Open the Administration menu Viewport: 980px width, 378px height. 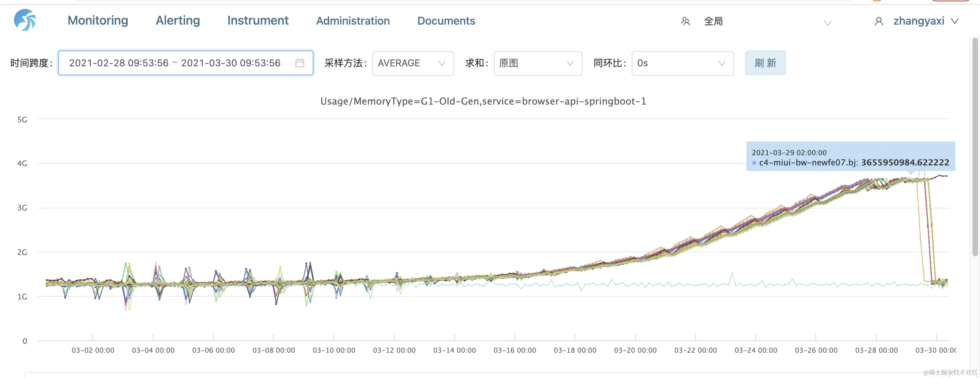tap(353, 21)
